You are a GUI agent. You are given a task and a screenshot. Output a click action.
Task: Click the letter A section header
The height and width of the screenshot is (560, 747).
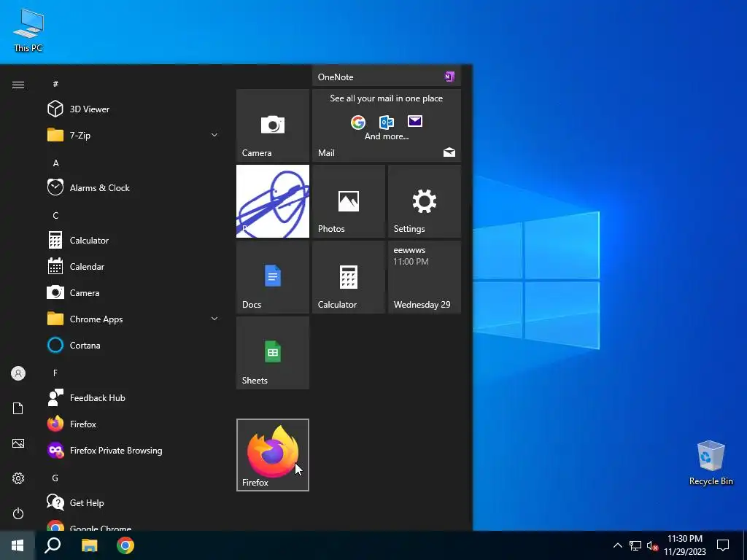click(55, 163)
